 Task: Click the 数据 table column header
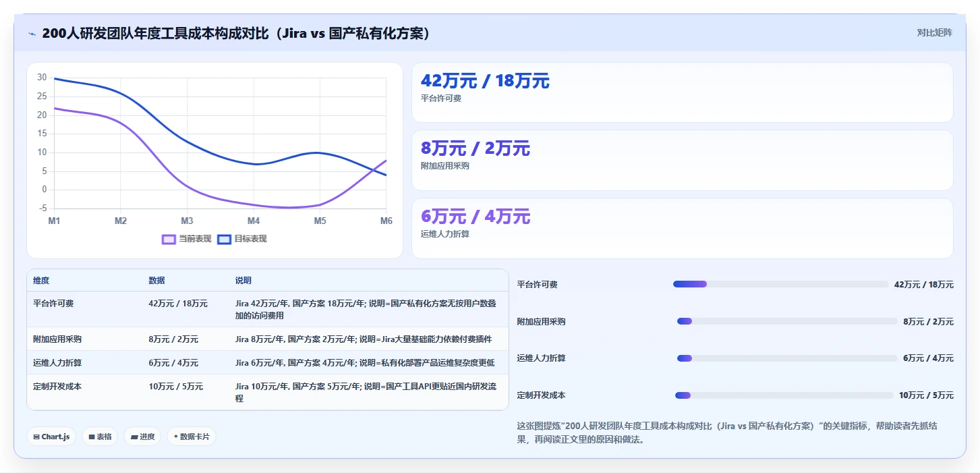[156, 281]
